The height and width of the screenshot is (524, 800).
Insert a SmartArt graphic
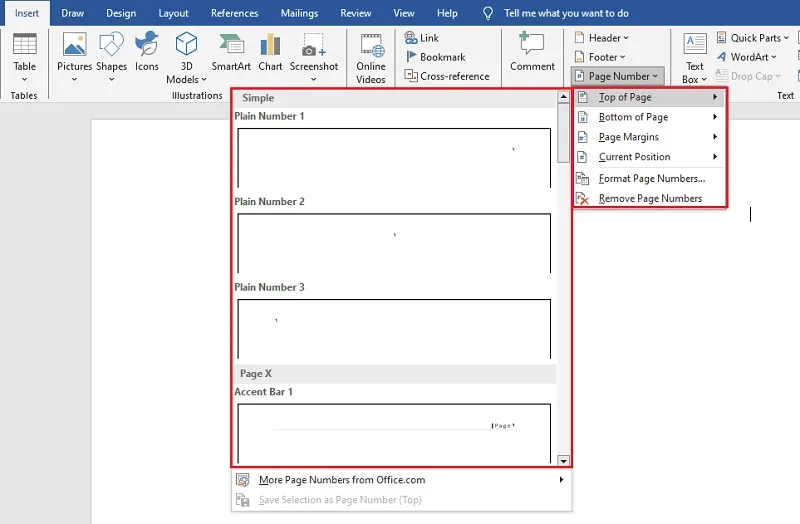pyautogui.click(x=231, y=51)
